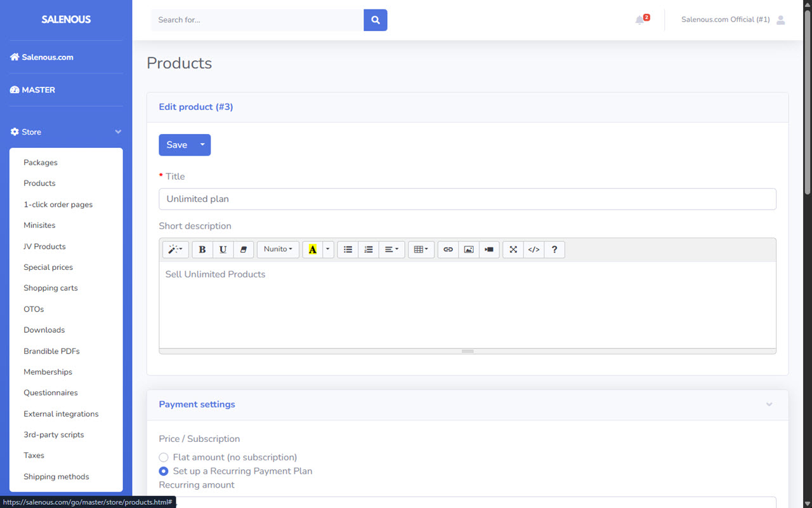
Task: Insert an unordered bullet list
Action: pyautogui.click(x=348, y=250)
